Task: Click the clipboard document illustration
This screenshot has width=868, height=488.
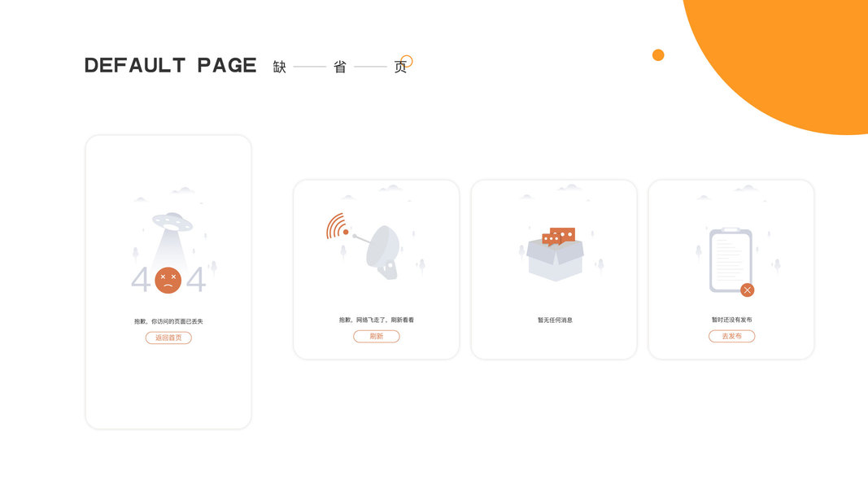Action: point(731,260)
